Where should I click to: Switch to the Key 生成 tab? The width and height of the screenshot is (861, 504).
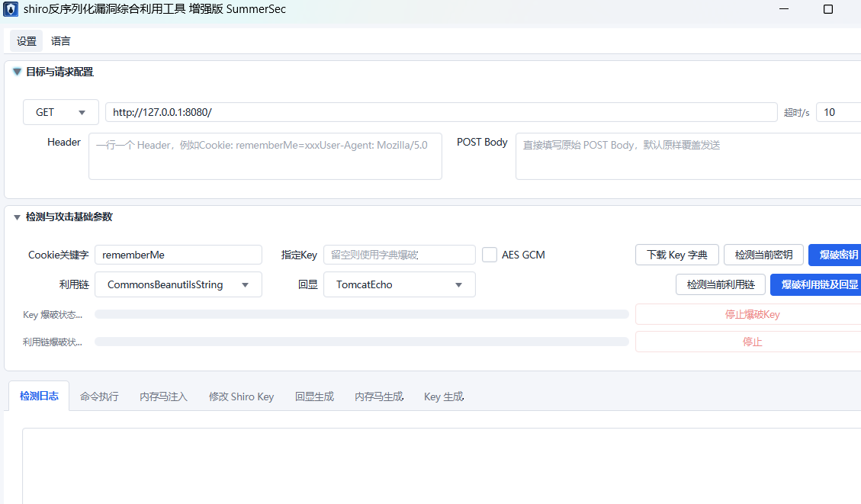tap(444, 396)
